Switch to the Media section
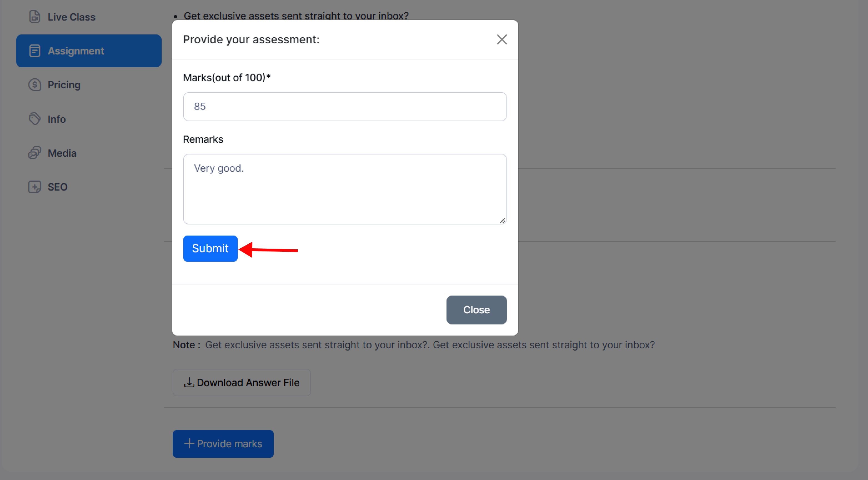This screenshot has height=480, width=868. point(62,153)
